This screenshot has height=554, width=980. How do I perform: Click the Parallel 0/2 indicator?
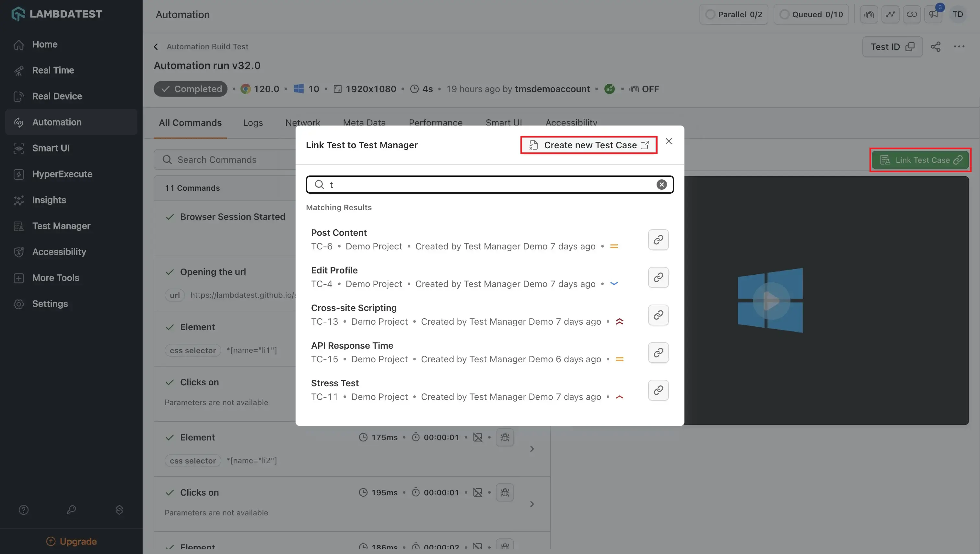tap(733, 15)
